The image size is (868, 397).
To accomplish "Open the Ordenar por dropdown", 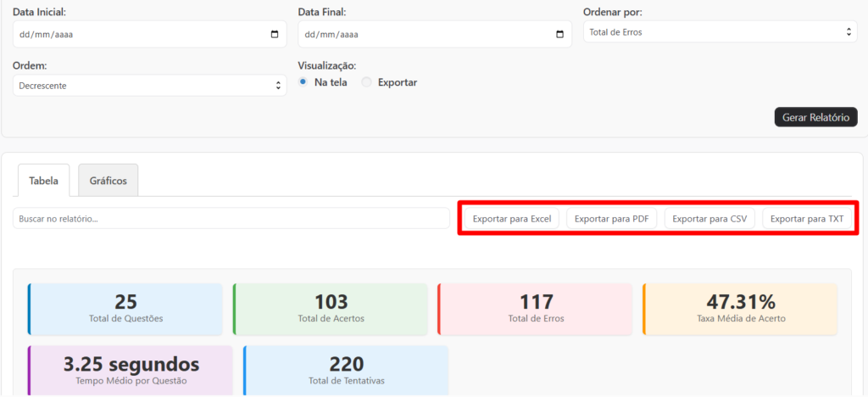I will 720,32.
